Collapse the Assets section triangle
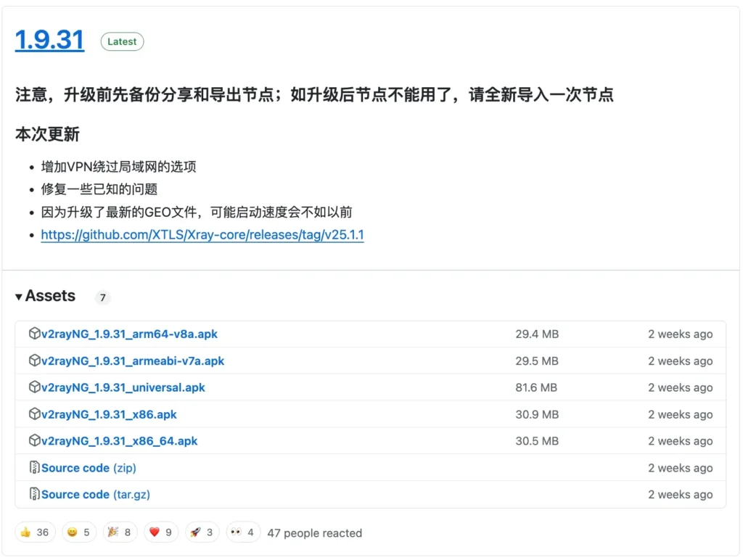The image size is (743, 560). 18,297
